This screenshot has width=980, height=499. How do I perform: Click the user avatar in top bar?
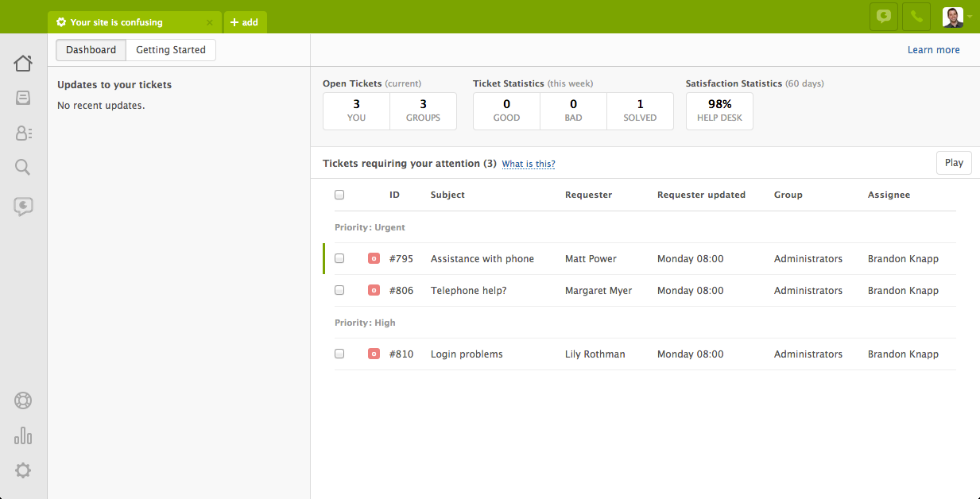click(953, 17)
